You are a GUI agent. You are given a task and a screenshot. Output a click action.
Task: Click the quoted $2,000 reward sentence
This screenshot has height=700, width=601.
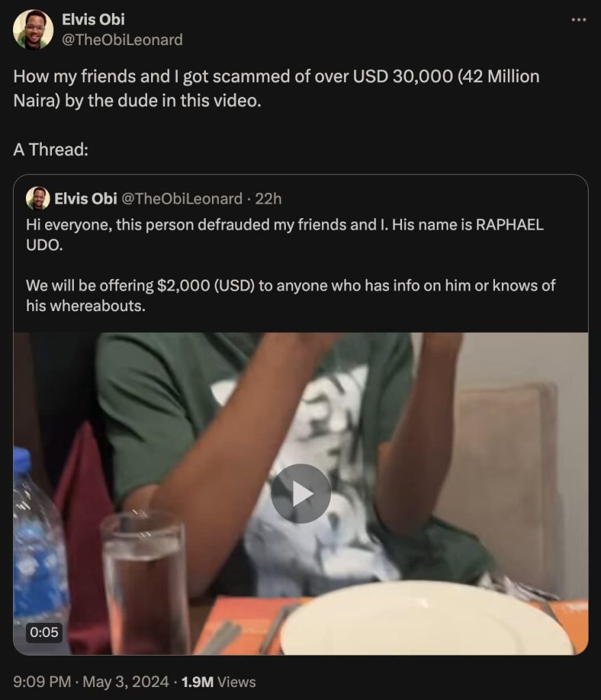pyautogui.click(x=291, y=295)
